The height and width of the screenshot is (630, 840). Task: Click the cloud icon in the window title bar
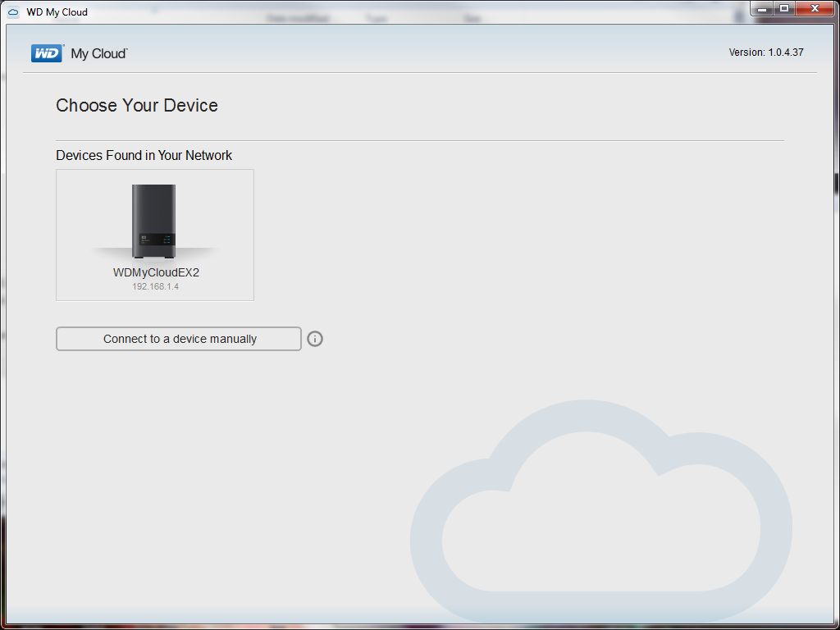coord(13,11)
